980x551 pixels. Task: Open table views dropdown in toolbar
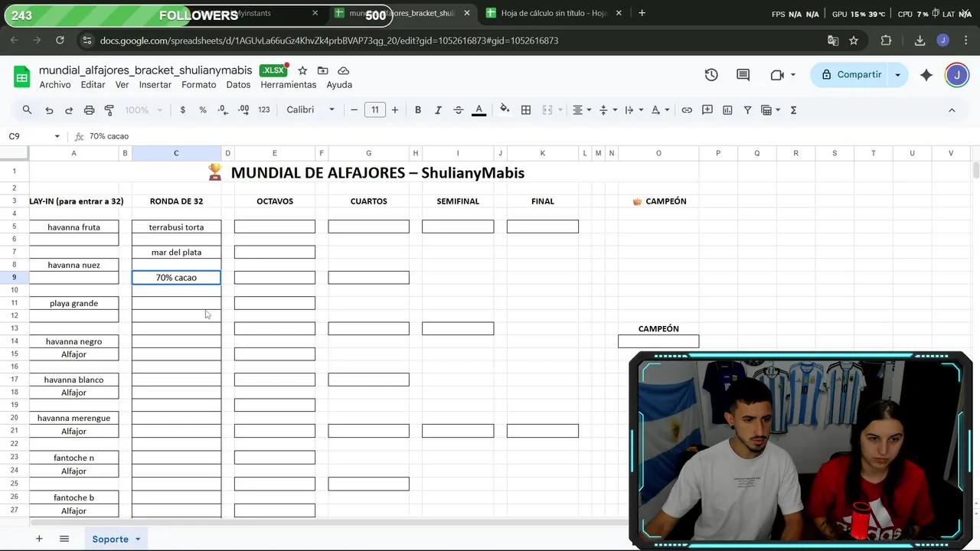[770, 110]
